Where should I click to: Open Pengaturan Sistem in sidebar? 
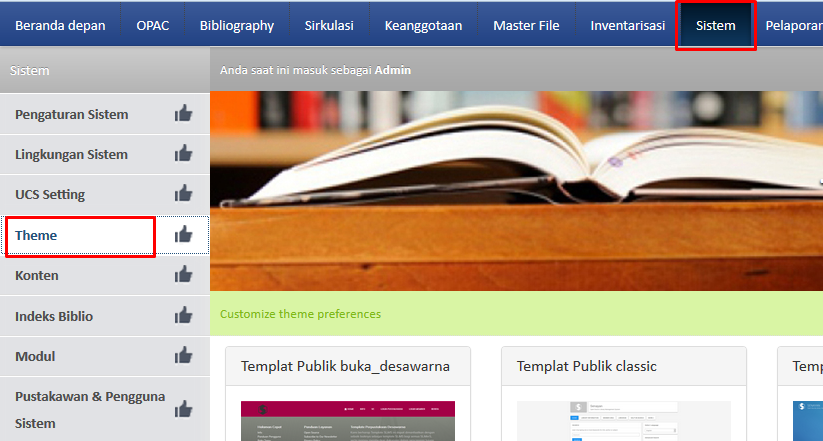point(104,114)
